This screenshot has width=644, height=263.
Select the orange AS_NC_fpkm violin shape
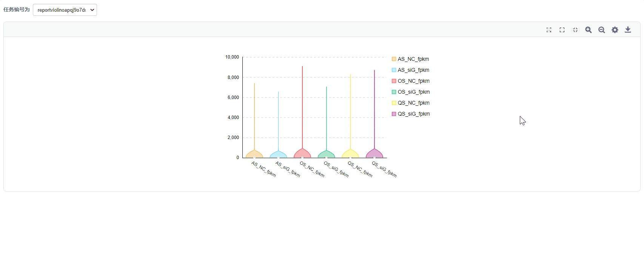(254, 154)
